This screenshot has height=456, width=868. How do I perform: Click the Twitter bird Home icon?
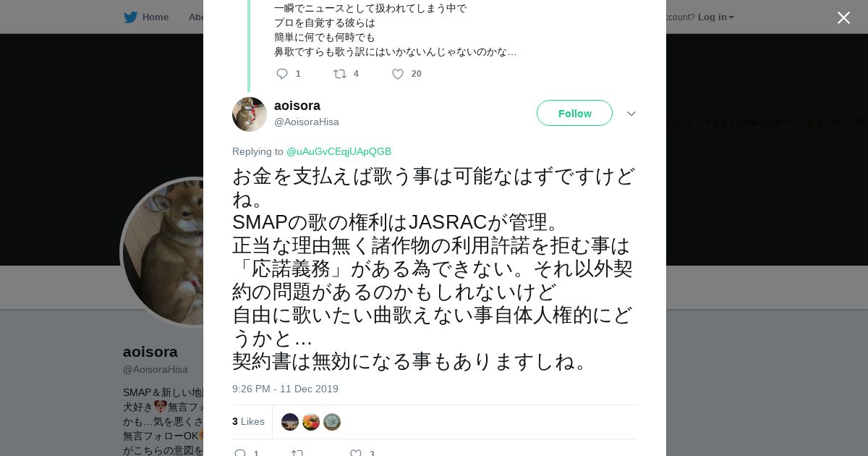(130, 17)
